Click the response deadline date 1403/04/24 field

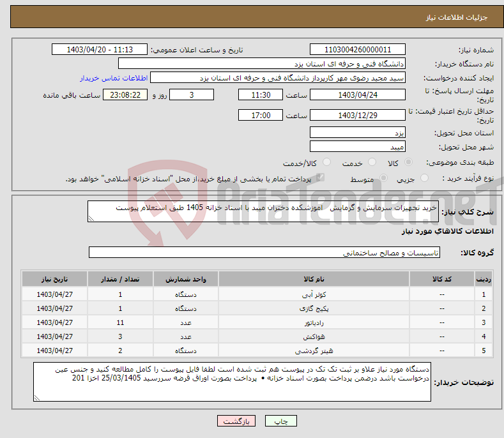(358, 94)
